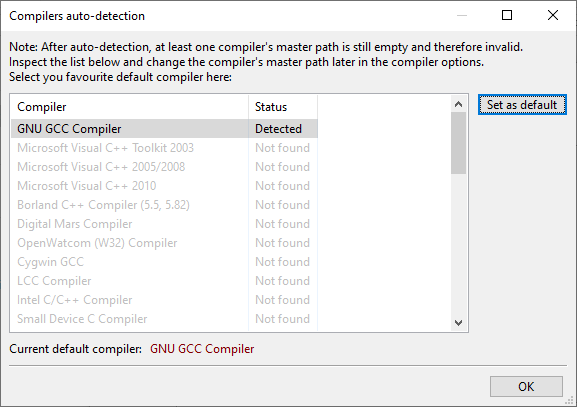The width and height of the screenshot is (577, 407).
Task: Select the Cygwin GCC entry
Action: tap(164, 262)
